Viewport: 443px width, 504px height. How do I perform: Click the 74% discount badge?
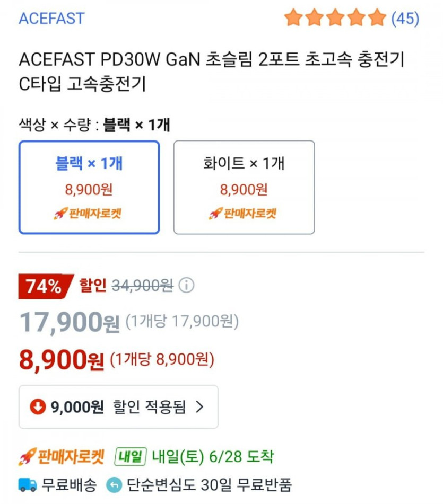45,287
